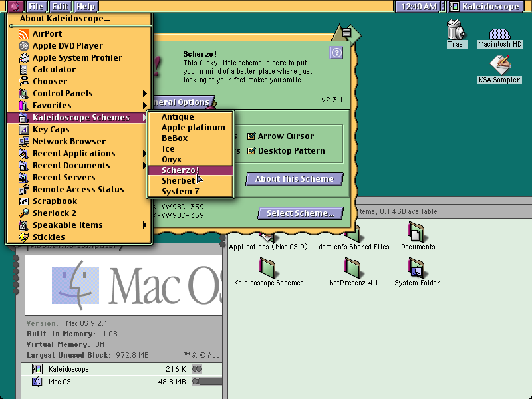Select the Antique scheme
The height and width of the screenshot is (399, 532).
(x=191, y=117)
